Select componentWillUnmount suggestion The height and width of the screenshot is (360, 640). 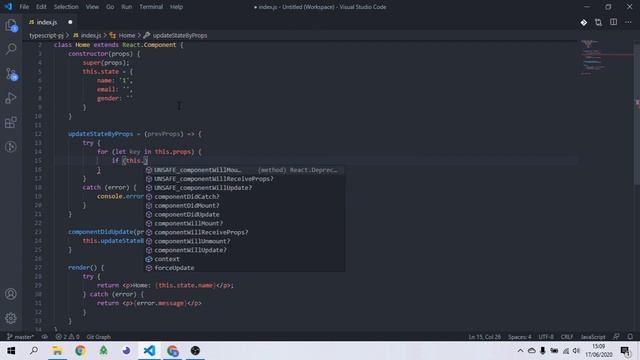(245, 241)
